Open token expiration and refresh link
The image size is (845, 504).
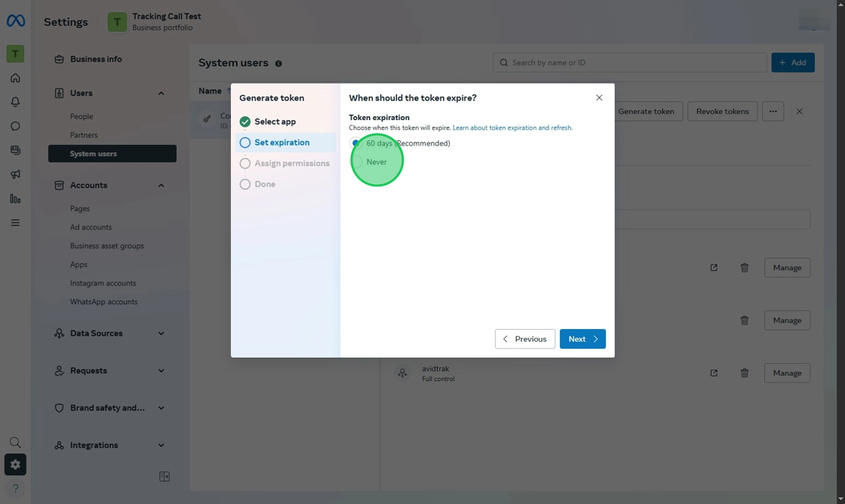coord(512,128)
